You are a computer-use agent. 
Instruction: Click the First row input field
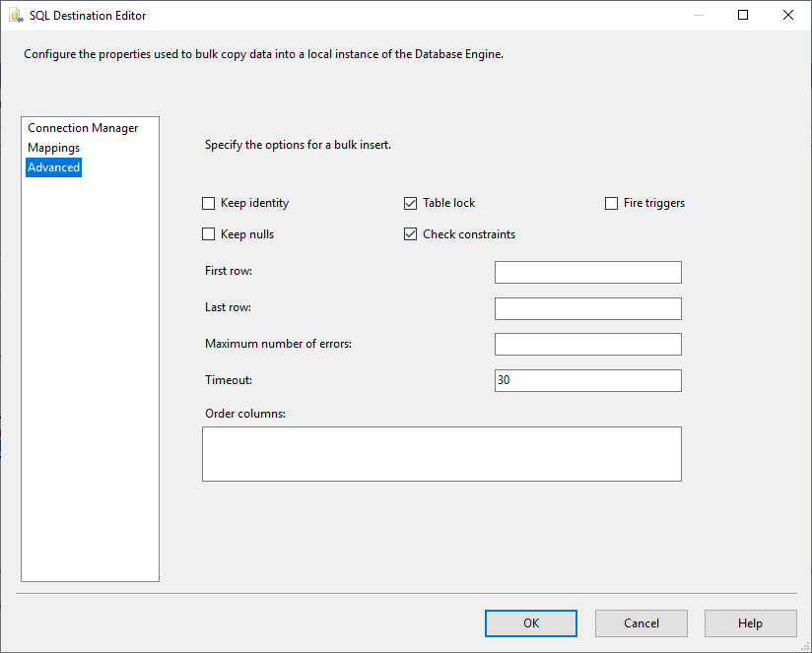point(587,272)
